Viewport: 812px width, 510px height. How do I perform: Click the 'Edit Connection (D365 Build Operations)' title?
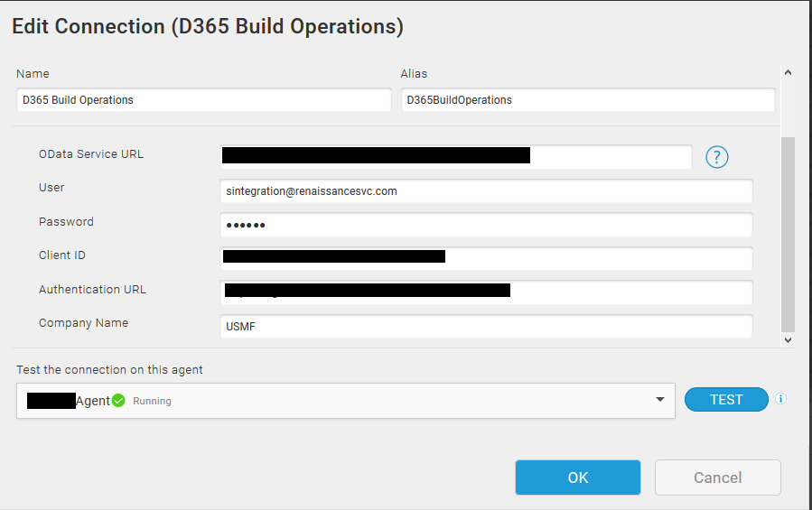[208, 26]
